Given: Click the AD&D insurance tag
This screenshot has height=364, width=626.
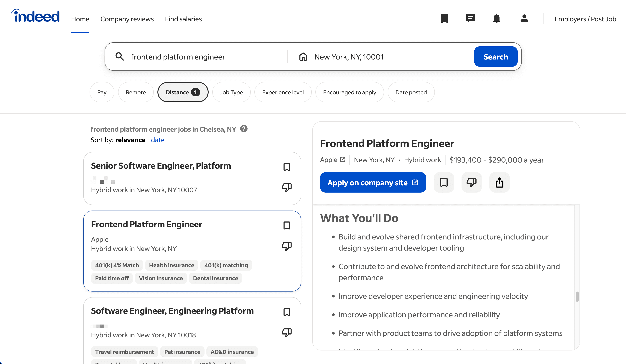Looking at the screenshot, I should (232, 352).
